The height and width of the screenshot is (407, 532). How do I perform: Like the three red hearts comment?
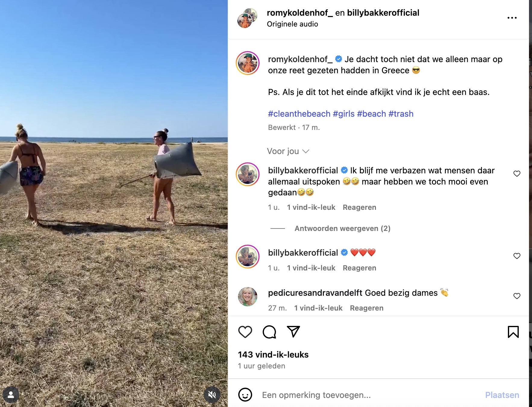517,256
